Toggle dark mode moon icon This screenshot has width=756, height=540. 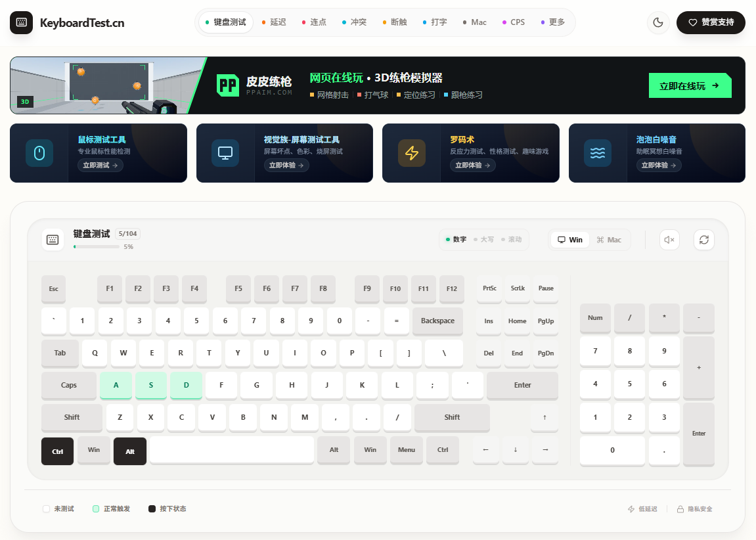pyautogui.click(x=658, y=22)
